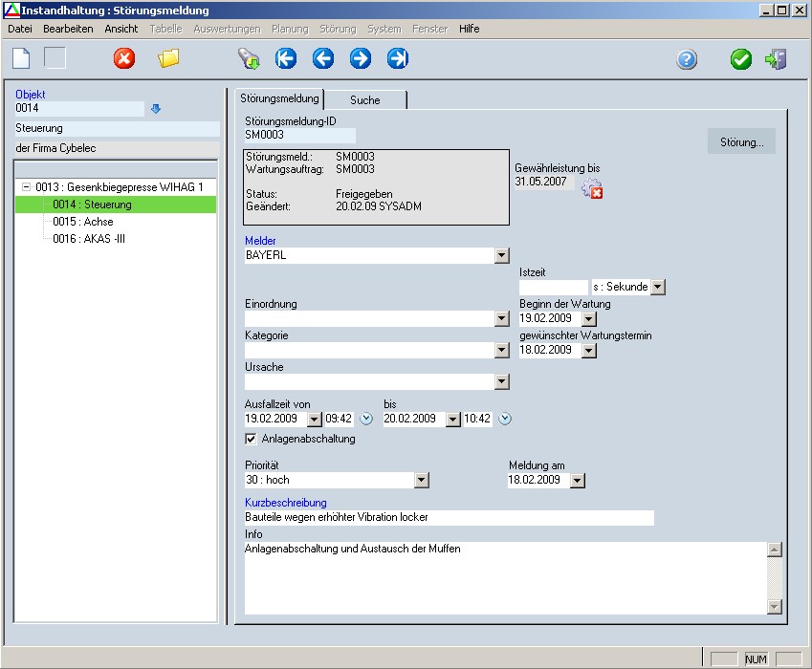Image resolution: width=812 pixels, height=669 pixels.
Task: Click the new document icon in toolbar
Action: click(x=21, y=58)
